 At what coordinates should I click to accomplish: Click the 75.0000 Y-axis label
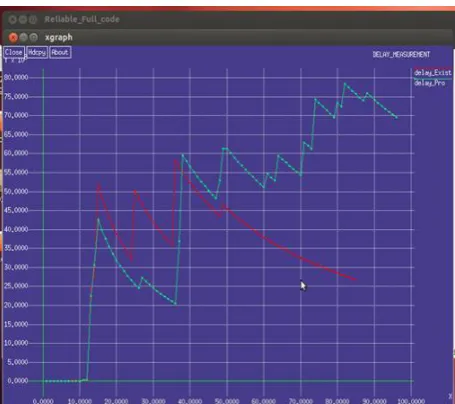(x=16, y=97)
